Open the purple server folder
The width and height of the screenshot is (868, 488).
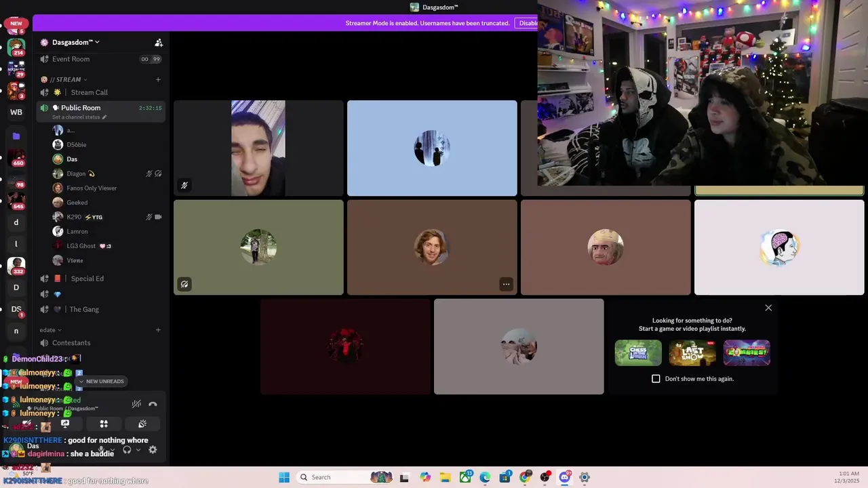coord(16,136)
